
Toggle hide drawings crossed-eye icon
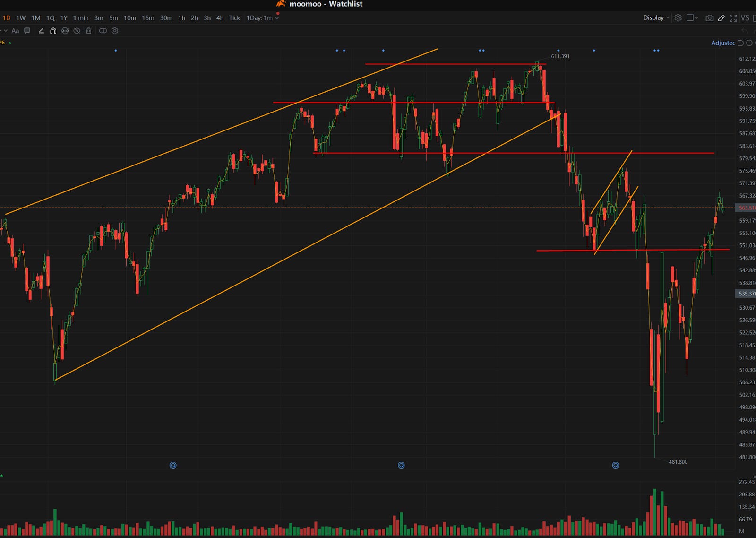coord(77,31)
